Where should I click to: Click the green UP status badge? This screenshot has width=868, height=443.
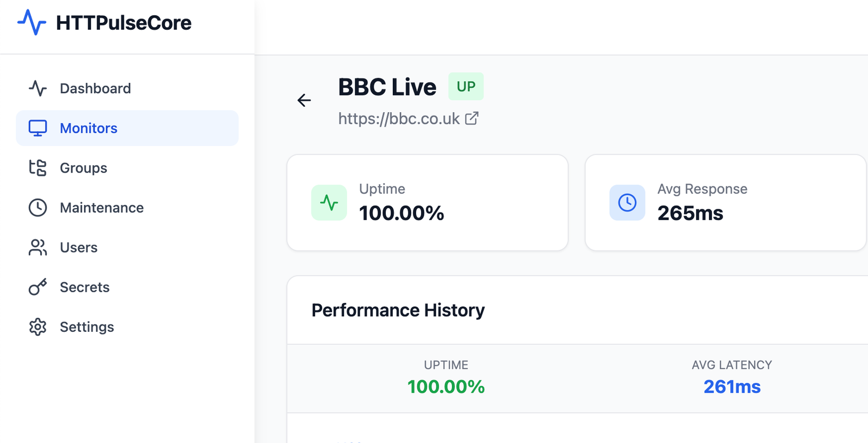tap(465, 87)
